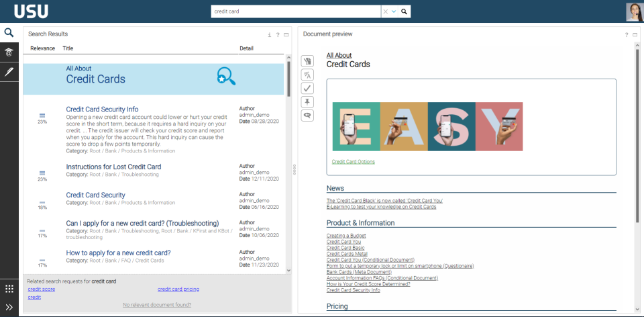Click the Search Results vertical scrollbar
This screenshot has height=317, width=644.
[x=288, y=78]
